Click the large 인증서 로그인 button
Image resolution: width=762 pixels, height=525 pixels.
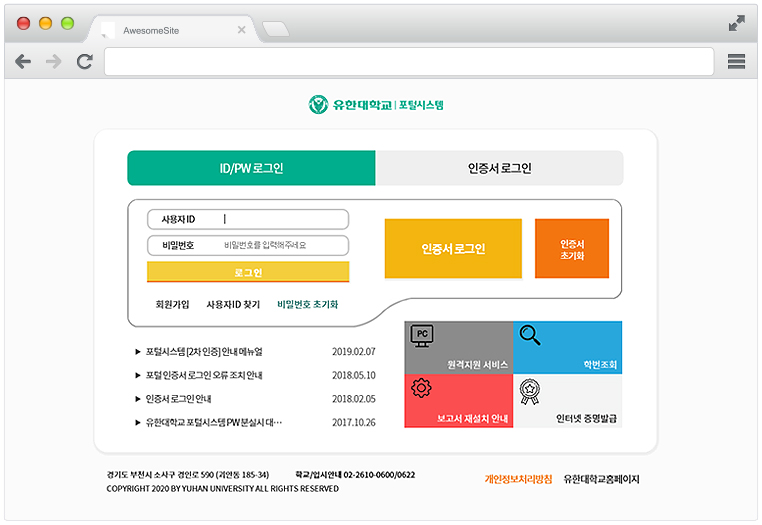453,249
